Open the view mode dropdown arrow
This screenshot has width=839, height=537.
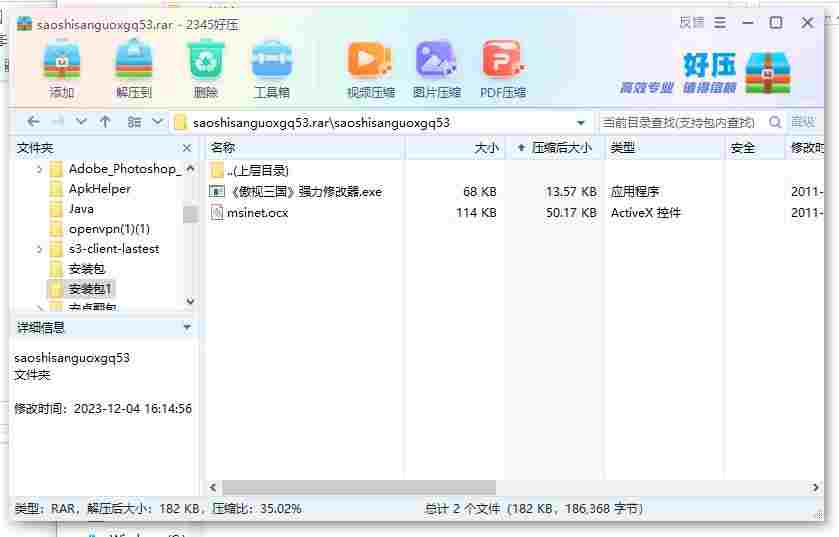[157, 122]
